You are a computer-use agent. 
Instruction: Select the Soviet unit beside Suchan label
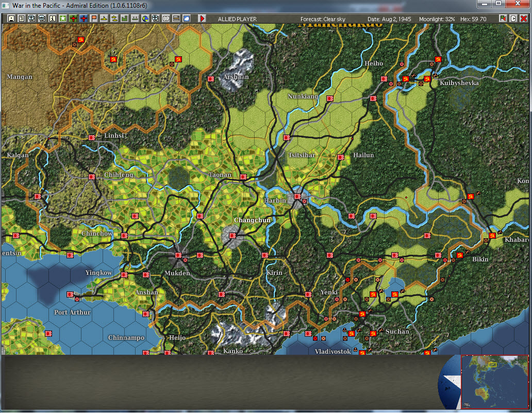pos(373,333)
